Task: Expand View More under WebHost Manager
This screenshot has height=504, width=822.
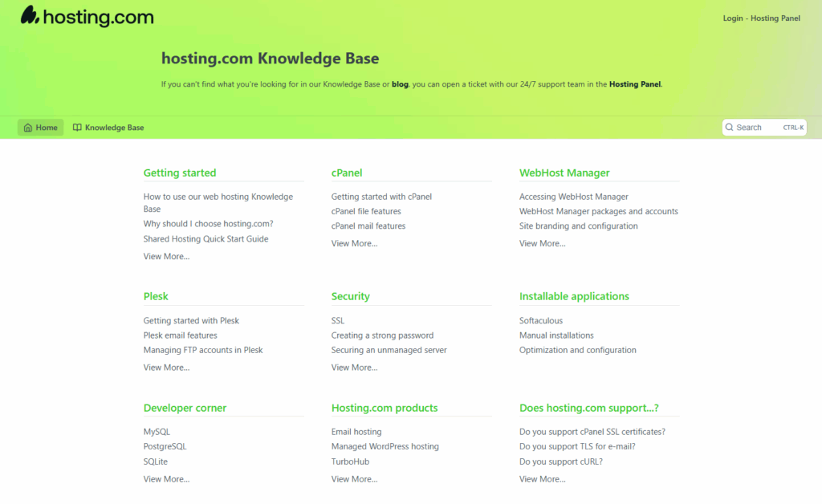Action: click(x=542, y=243)
